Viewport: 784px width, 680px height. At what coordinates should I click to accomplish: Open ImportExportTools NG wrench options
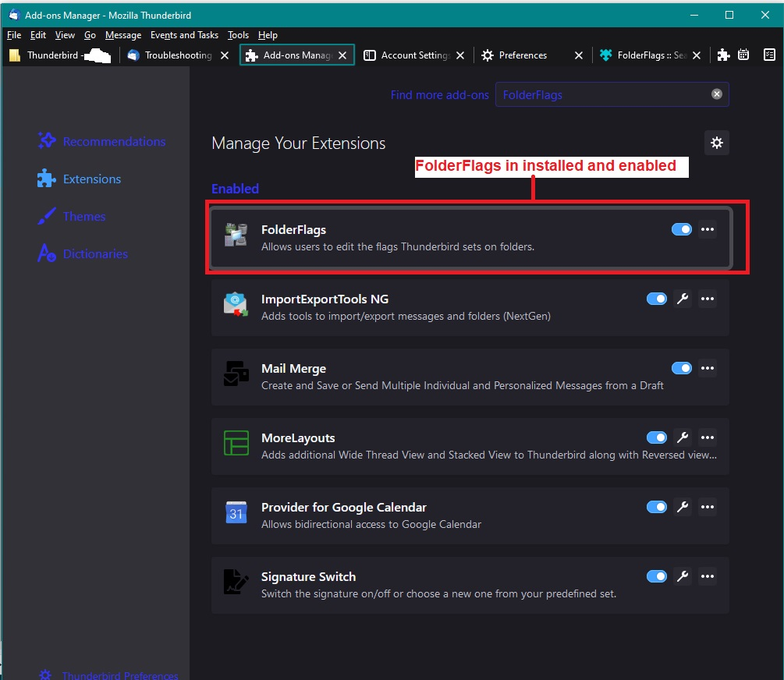click(682, 299)
